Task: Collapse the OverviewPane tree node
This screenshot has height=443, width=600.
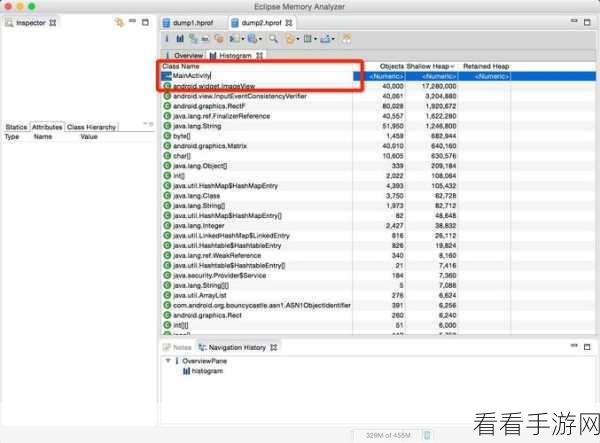Action: tap(168, 361)
